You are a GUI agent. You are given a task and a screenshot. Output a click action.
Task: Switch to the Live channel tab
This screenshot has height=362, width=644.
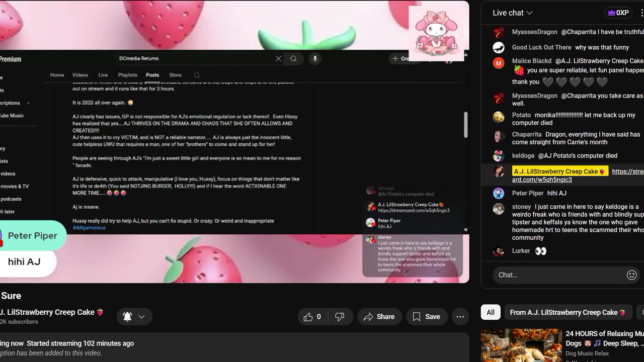(103, 75)
